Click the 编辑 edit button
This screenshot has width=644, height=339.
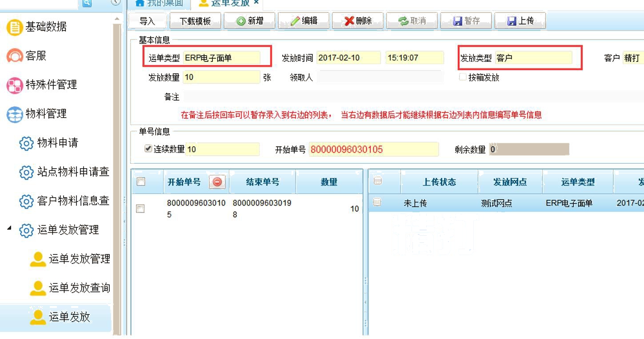point(304,21)
